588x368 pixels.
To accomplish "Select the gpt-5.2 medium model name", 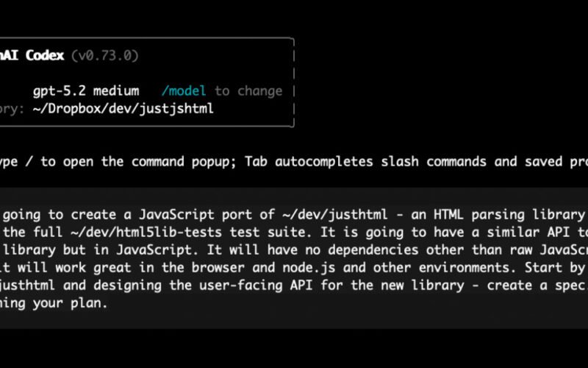I will 86,91.
